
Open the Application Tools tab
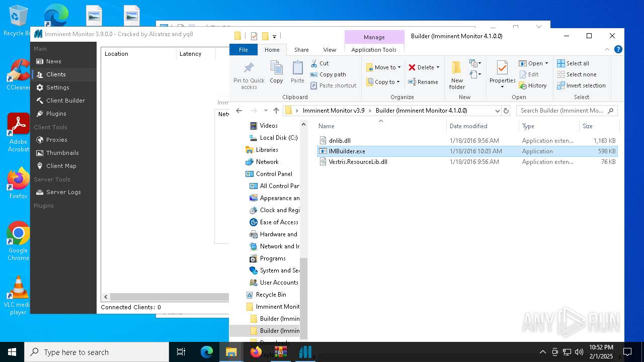pyautogui.click(x=374, y=50)
